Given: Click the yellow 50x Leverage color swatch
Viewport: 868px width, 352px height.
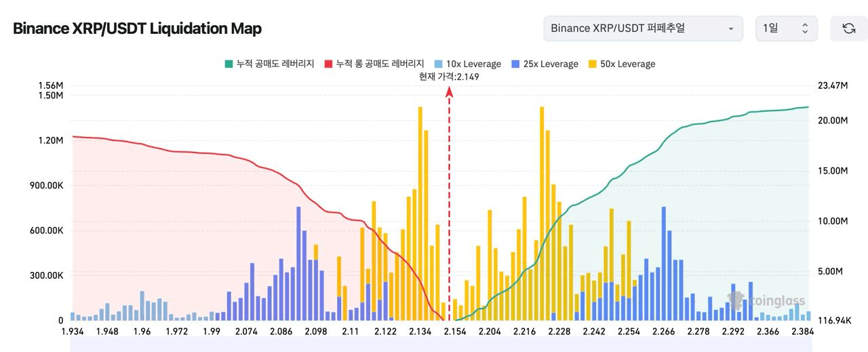Looking at the screenshot, I should click(593, 64).
